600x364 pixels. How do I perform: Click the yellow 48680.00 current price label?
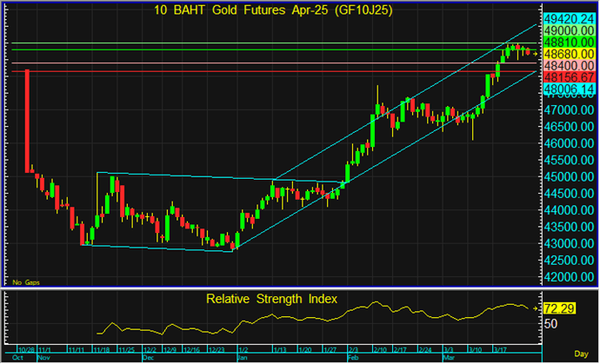pos(569,54)
